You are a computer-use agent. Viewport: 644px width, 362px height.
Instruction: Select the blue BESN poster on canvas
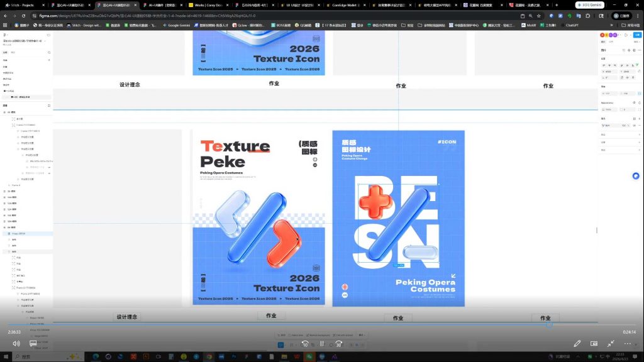tap(398, 218)
